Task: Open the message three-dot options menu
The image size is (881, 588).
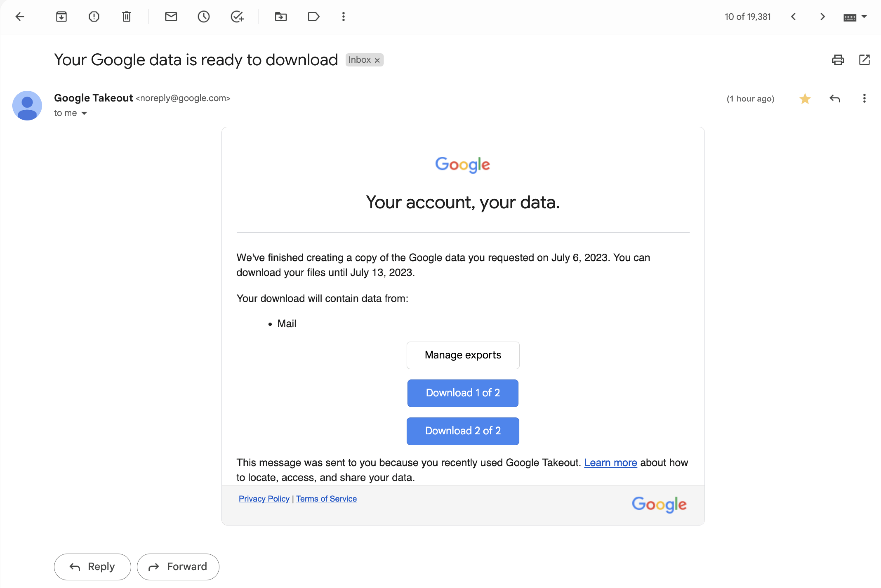Action: 864,99
